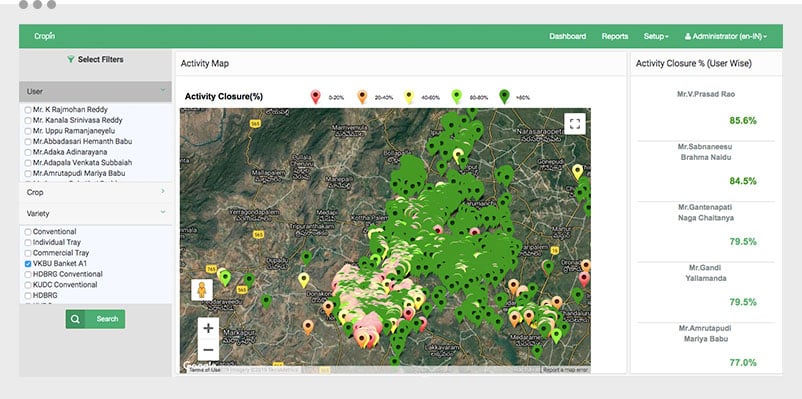Viewport: 802px width, 399px height.
Task: Click the yellow 40-60% legend pin
Action: (x=409, y=97)
